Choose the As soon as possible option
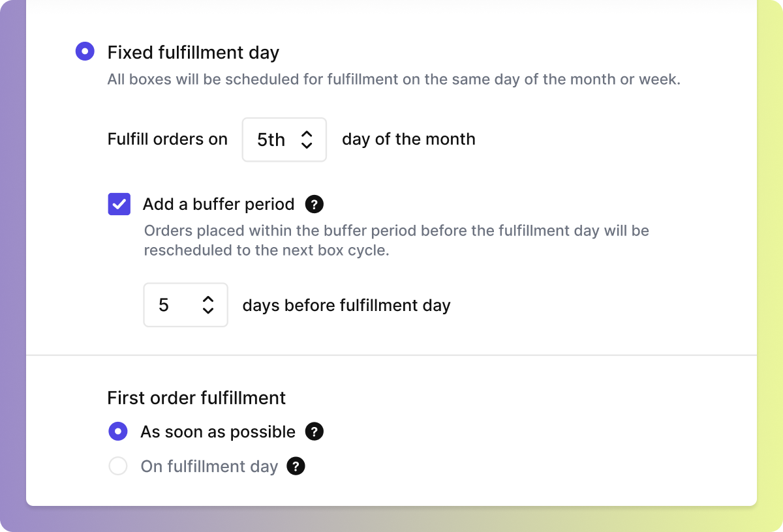This screenshot has width=783, height=532. tap(118, 432)
